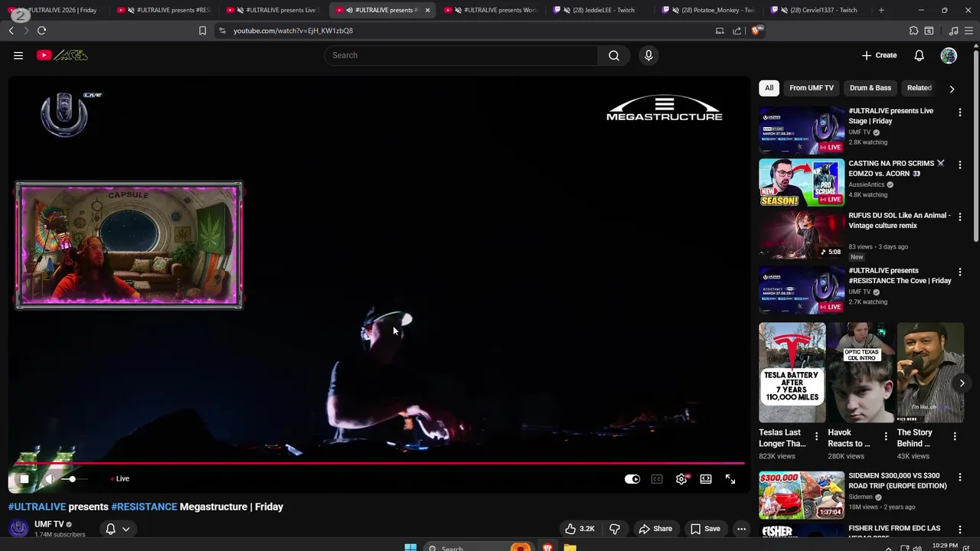Open options for #RESISTANCE The Cove video
This screenshot has height=551, width=980.
(959, 272)
